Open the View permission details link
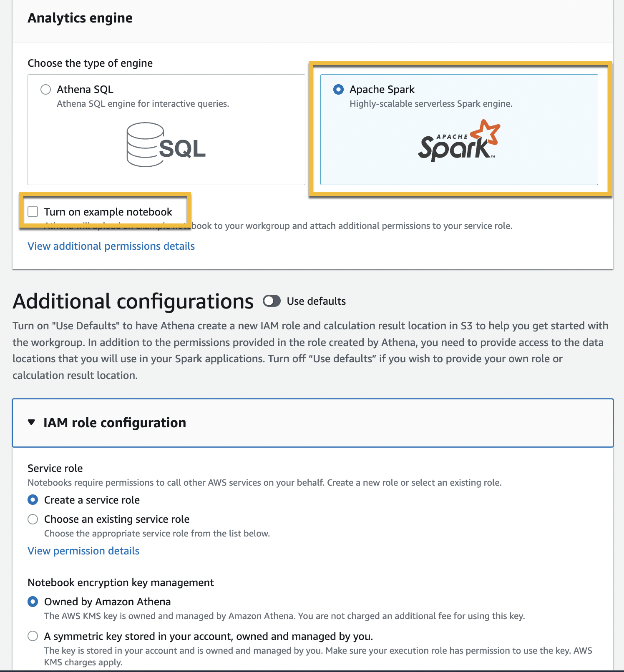The image size is (624, 672). pos(83,551)
